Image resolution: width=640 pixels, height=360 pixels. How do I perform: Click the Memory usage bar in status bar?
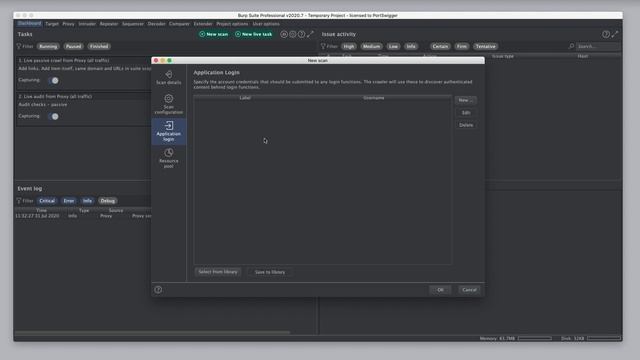[x=535, y=338]
